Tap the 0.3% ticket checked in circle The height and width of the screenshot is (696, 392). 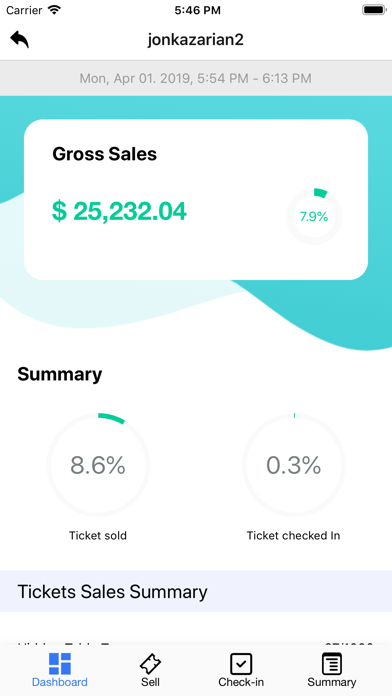coord(294,465)
